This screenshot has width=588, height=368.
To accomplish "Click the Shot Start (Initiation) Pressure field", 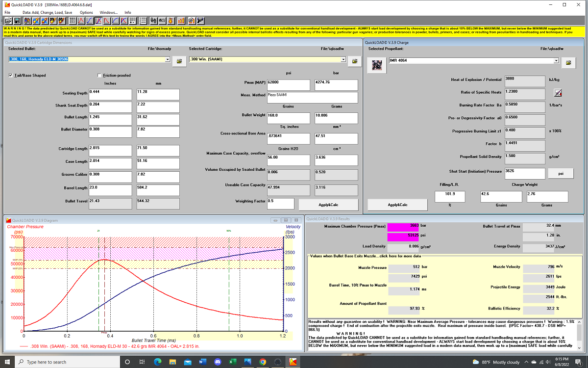I will pyautogui.click(x=524, y=173).
